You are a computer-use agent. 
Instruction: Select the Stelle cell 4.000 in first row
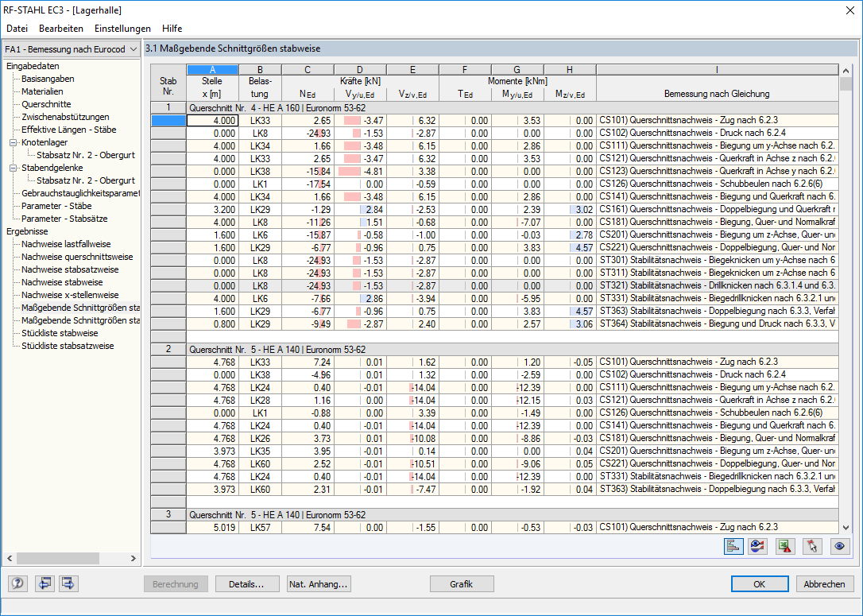click(x=212, y=121)
